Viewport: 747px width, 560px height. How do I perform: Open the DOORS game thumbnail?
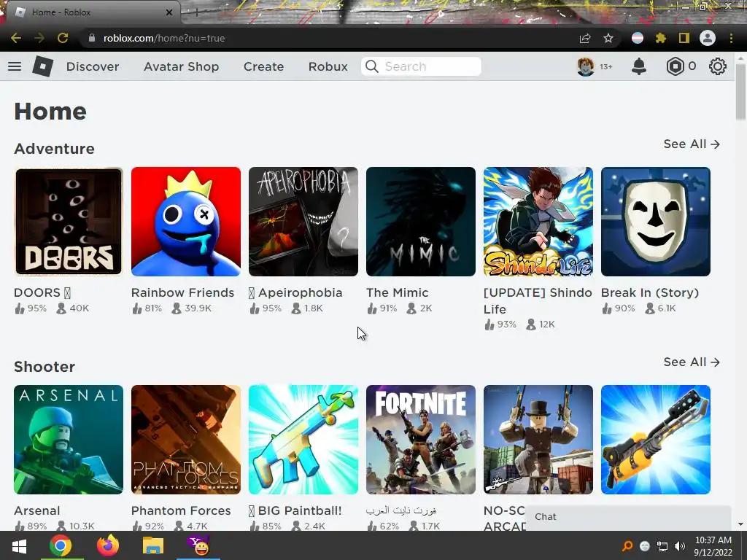click(69, 222)
